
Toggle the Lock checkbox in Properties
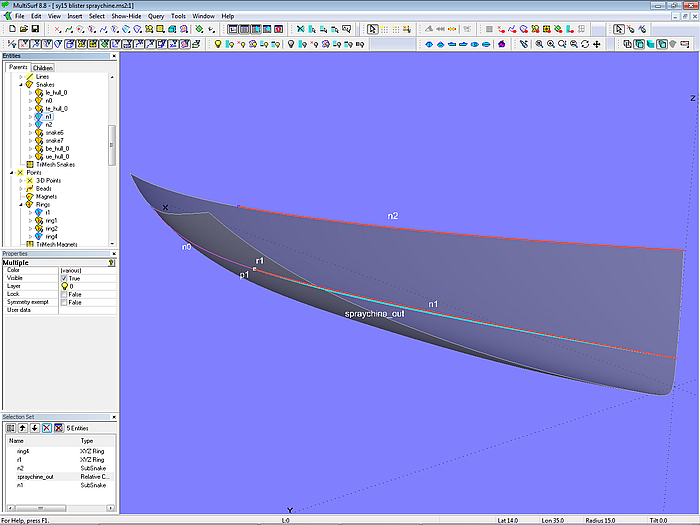click(64, 294)
